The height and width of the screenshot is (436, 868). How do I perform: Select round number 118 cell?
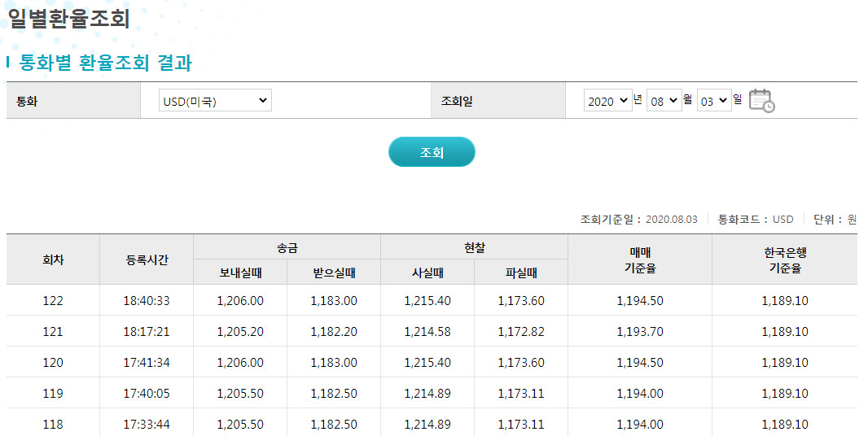[x=53, y=425]
